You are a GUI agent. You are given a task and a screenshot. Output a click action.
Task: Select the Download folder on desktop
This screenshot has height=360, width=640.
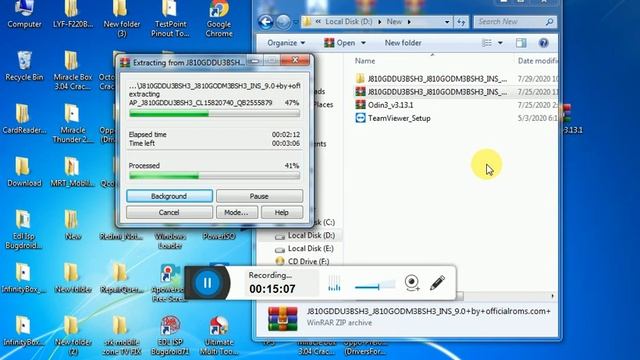click(x=24, y=172)
